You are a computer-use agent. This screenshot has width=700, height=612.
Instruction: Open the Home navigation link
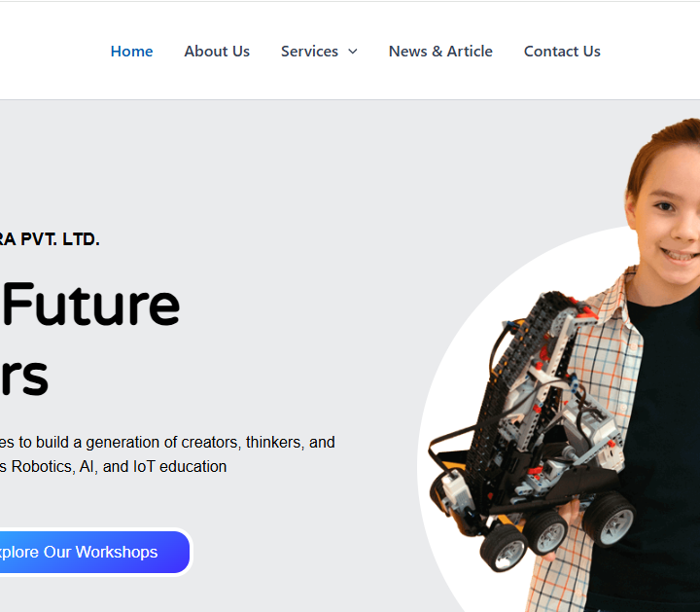[x=131, y=52]
